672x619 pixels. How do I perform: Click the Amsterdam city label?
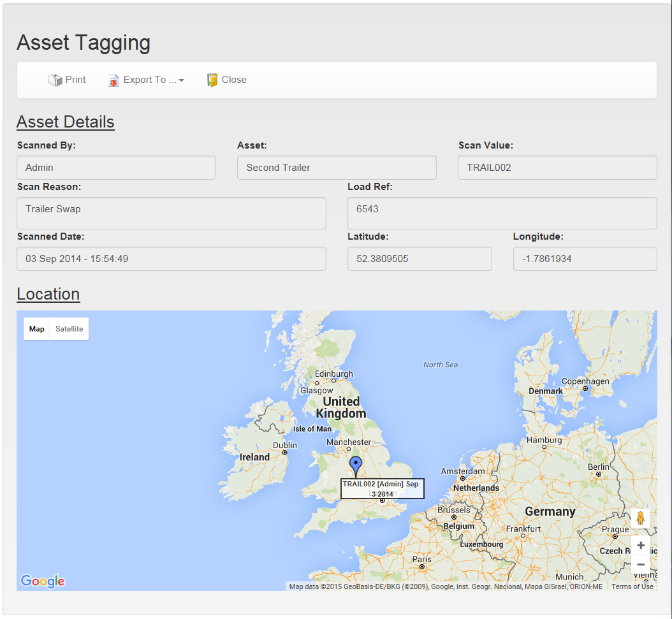click(x=463, y=471)
